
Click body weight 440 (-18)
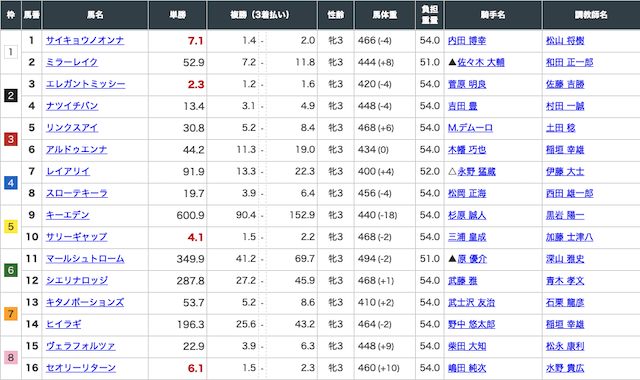378,215
